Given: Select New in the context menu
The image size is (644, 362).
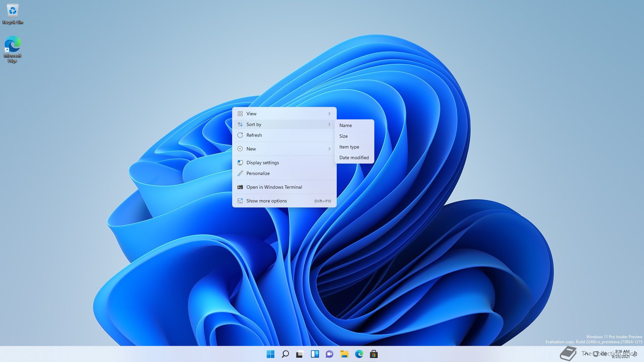Looking at the screenshot, I should click(x=284, y=149).
